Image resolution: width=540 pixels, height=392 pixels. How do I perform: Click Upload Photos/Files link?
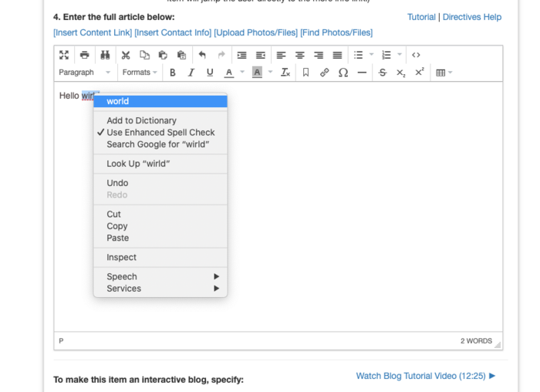pyautogui.click(x=256, y=32)
